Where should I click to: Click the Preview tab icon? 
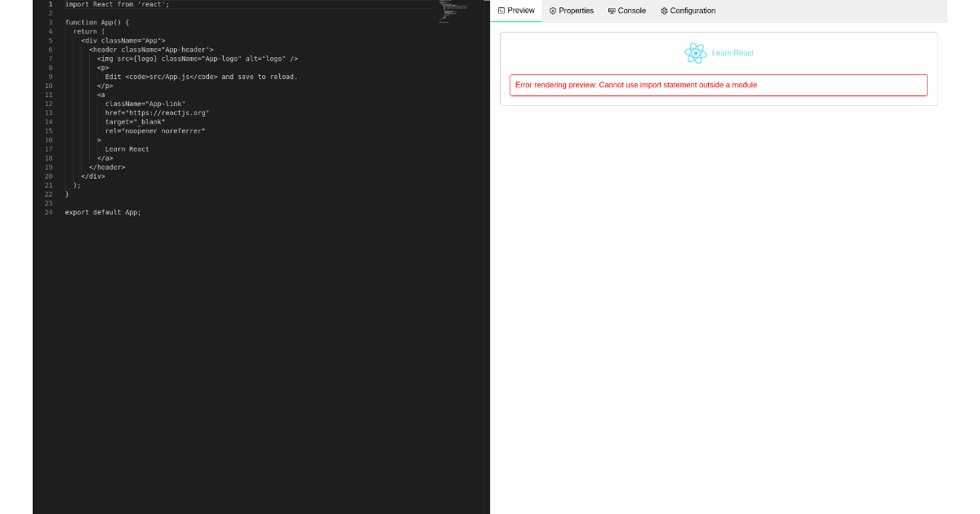click(501, 11)
